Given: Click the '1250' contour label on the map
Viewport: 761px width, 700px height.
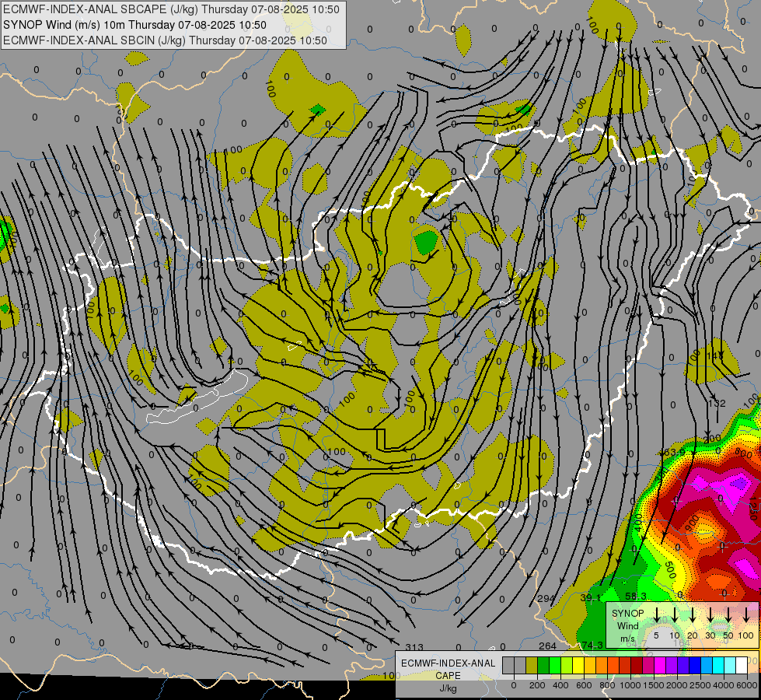Looking at the screenshot, I should pyautogui.click(x=754, y=508).
